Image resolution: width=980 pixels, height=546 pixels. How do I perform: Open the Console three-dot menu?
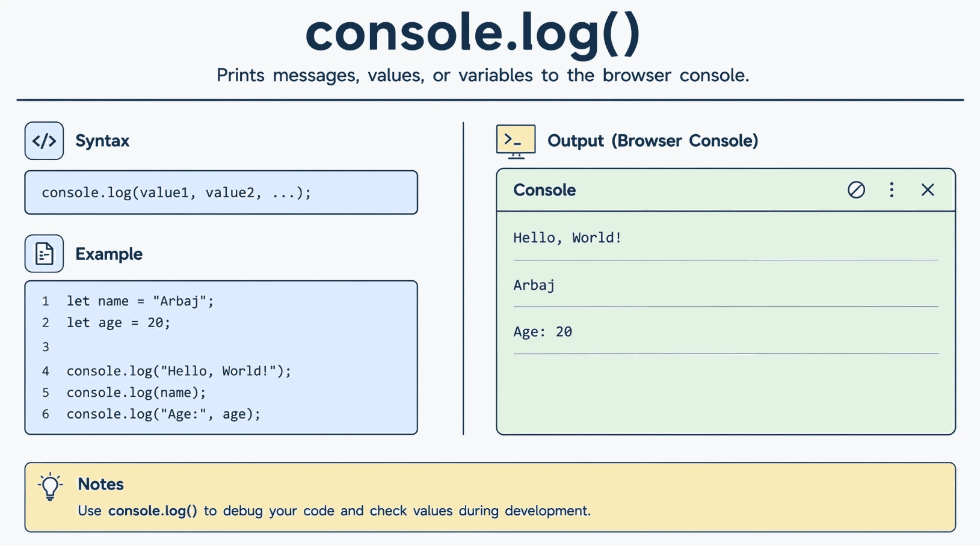(892, 190)
